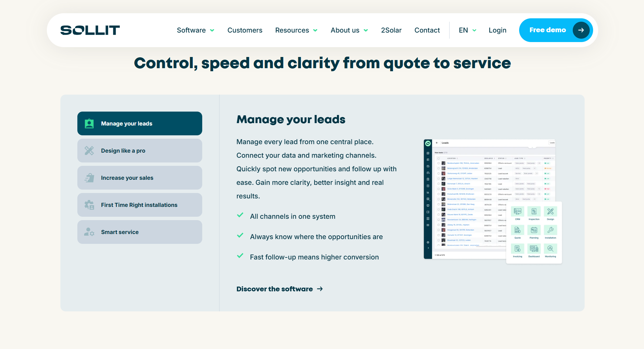644x349 pixels.
Task: Click the Design icon in preview
Action: click(550, 212)
